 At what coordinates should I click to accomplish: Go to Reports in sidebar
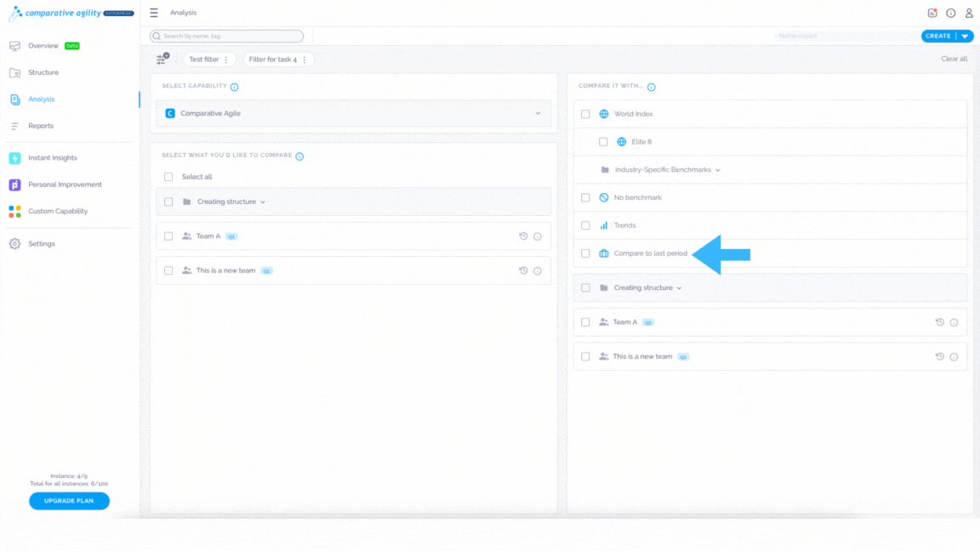pyautogui.click(x=41, y=126)
